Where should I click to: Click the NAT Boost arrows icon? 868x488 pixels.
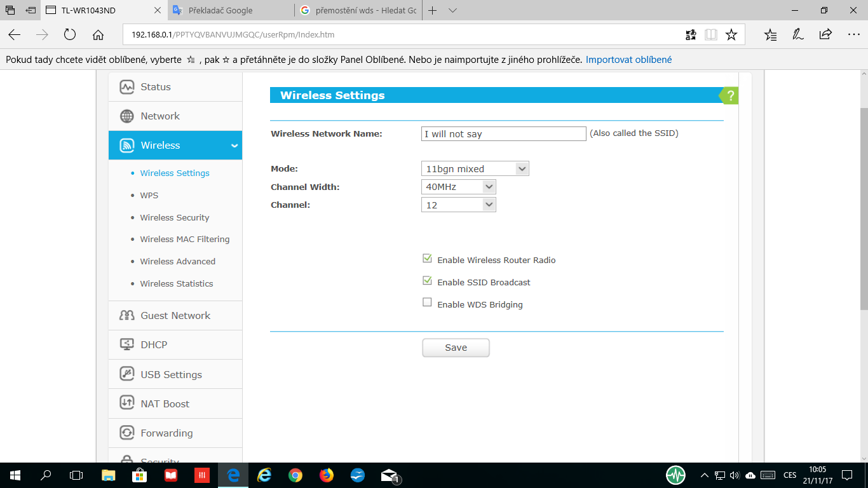127,403
